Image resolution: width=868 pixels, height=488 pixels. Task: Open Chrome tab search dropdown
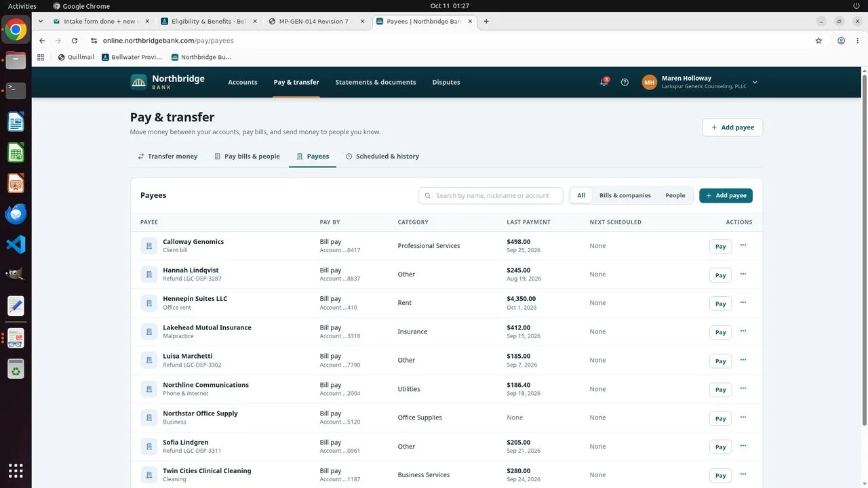click(x=41, y=21)
